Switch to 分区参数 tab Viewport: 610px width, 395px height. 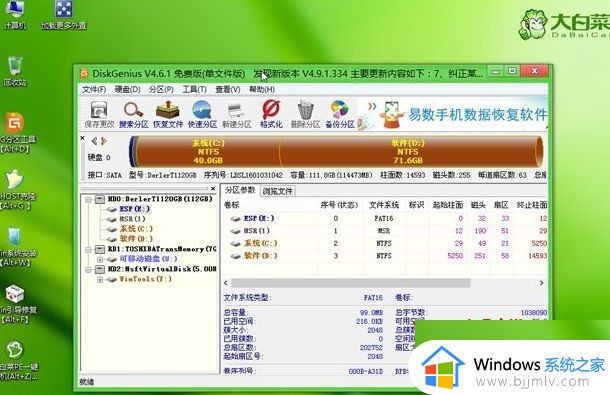pyautogui.click(x=240, y=190)
